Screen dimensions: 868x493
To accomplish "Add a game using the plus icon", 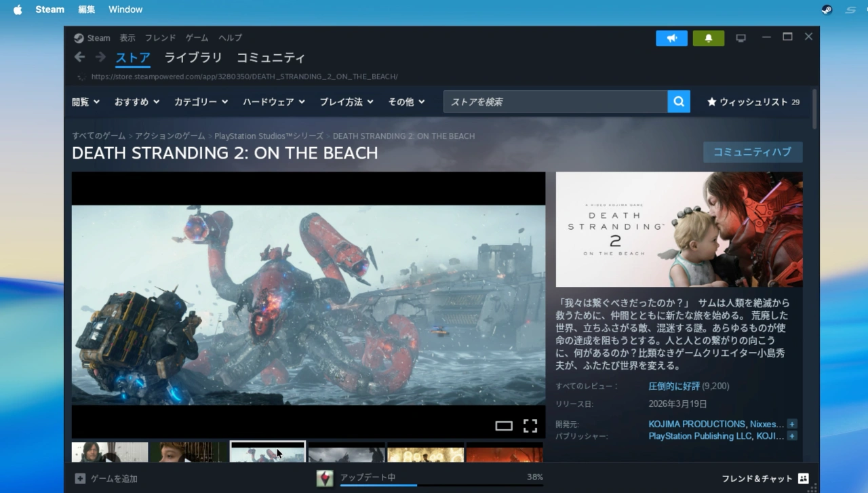I will click(81, 478).
